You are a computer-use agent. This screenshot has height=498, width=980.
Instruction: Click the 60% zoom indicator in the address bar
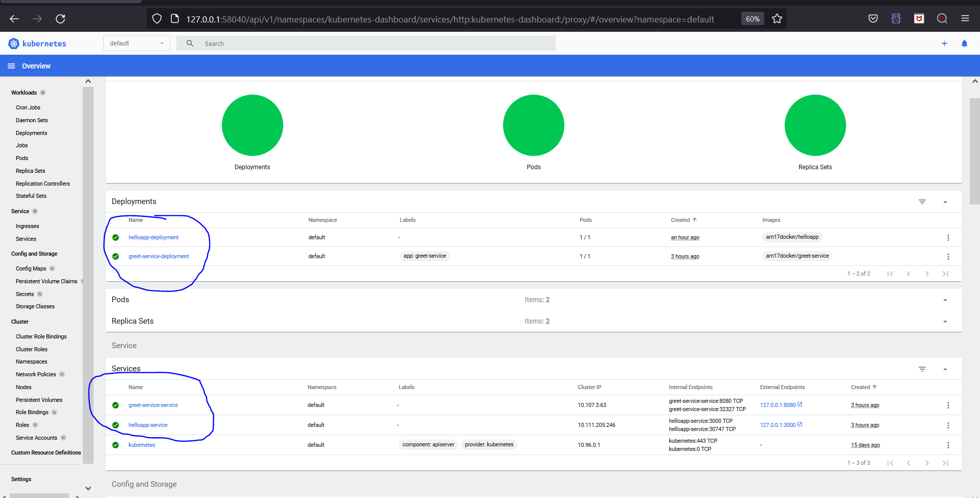(752, 18)
